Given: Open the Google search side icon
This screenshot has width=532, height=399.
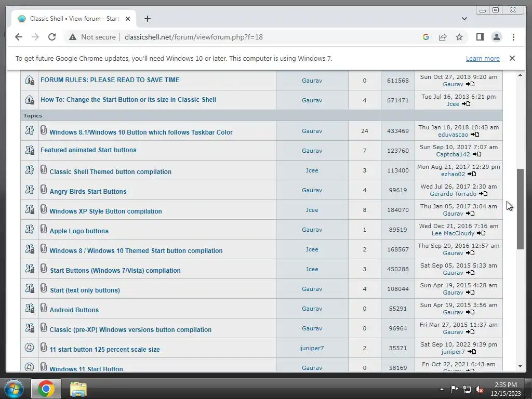Looking at the screenshot, I should pyautogui.click(x=426, y=37).
